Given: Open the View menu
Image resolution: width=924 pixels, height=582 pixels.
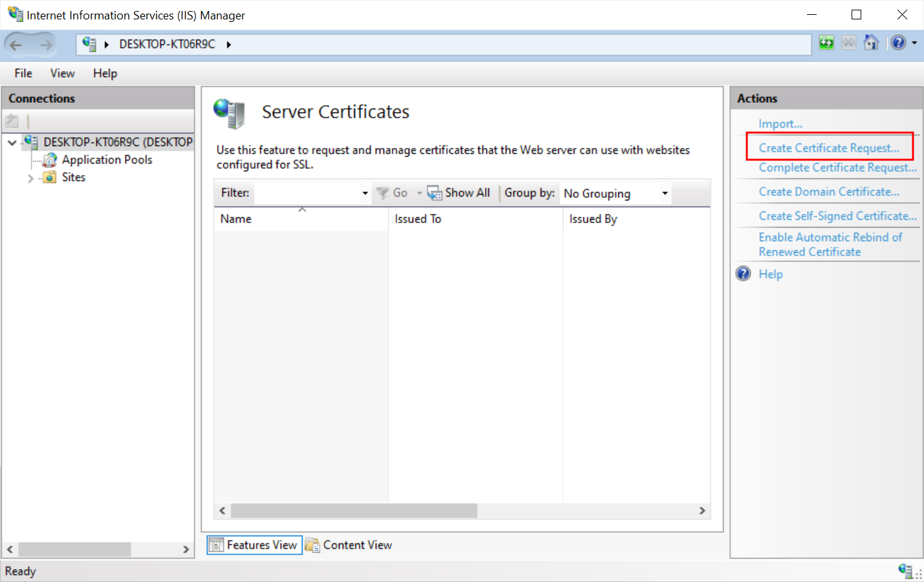Looking at the screenshot, I should tap(62, 73).
